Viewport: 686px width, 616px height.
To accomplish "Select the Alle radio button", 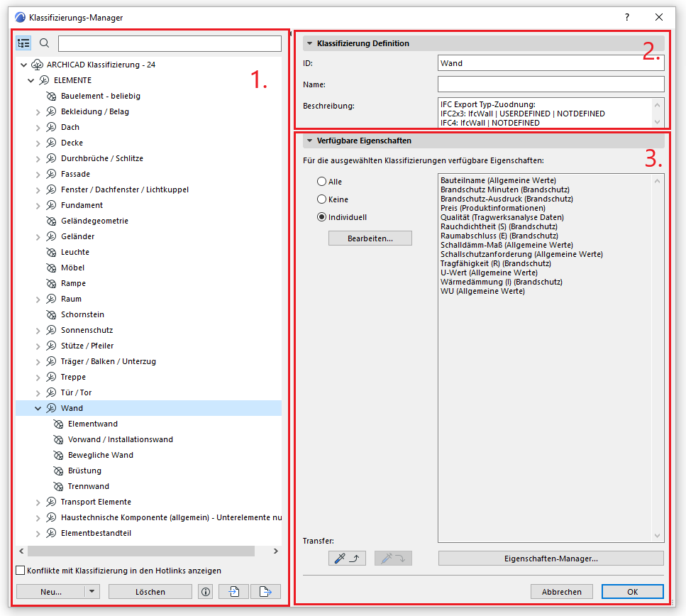I will pyautogui.click(x=322, y=182).
